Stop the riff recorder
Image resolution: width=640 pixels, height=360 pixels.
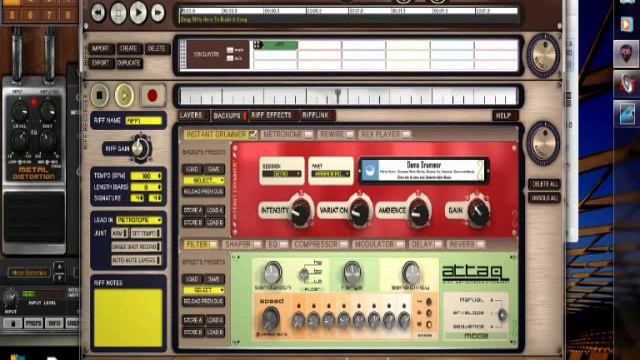pos(99,95)
